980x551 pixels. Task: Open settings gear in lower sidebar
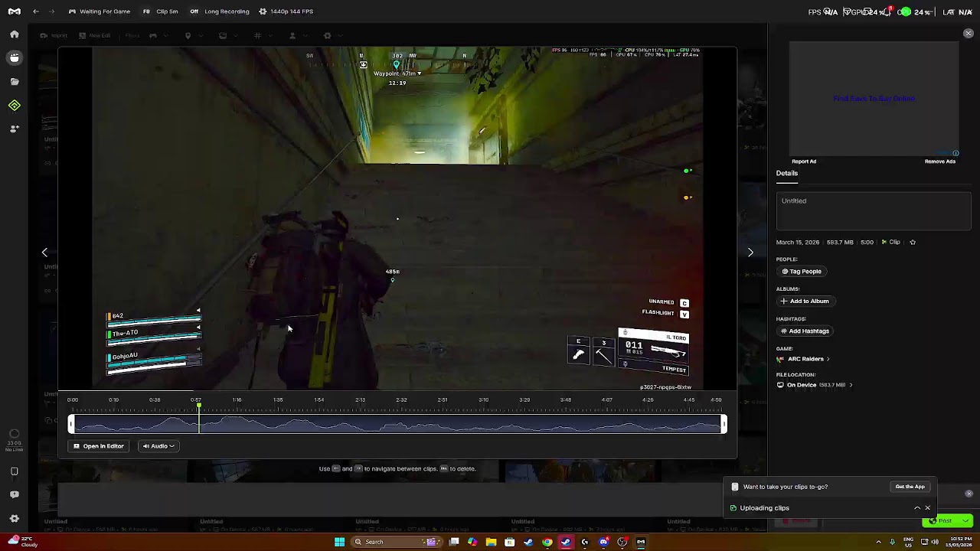pyautogui.click(x=15, y=518)
